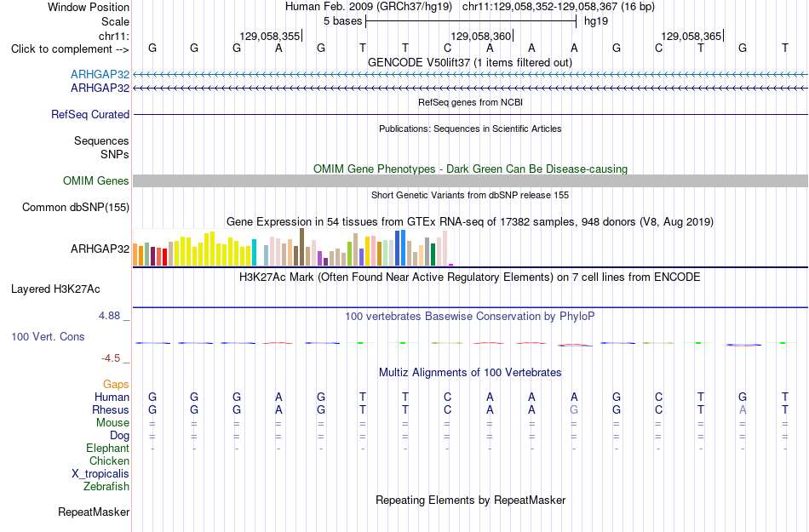Image resolution: width=809 pixels, height=532 pixels.
Task: Open the Common dbSNP(155) track label
Action: point(76,207)
